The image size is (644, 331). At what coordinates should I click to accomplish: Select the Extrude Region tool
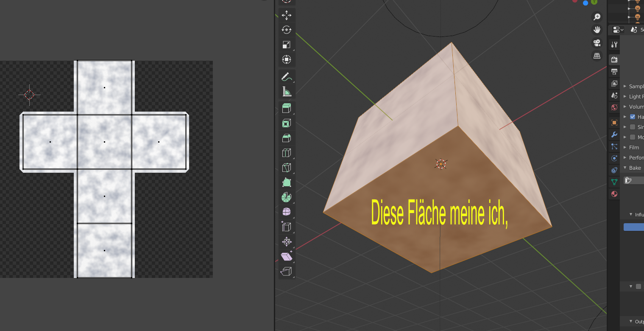point(287,108)
